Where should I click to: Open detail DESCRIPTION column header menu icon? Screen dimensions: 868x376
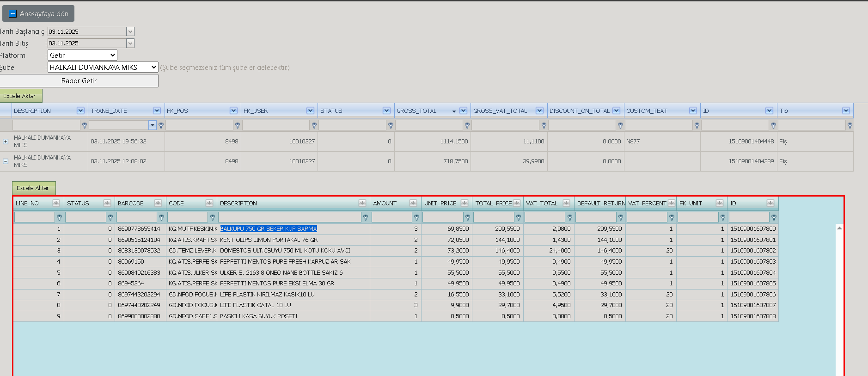pos(362,203)
